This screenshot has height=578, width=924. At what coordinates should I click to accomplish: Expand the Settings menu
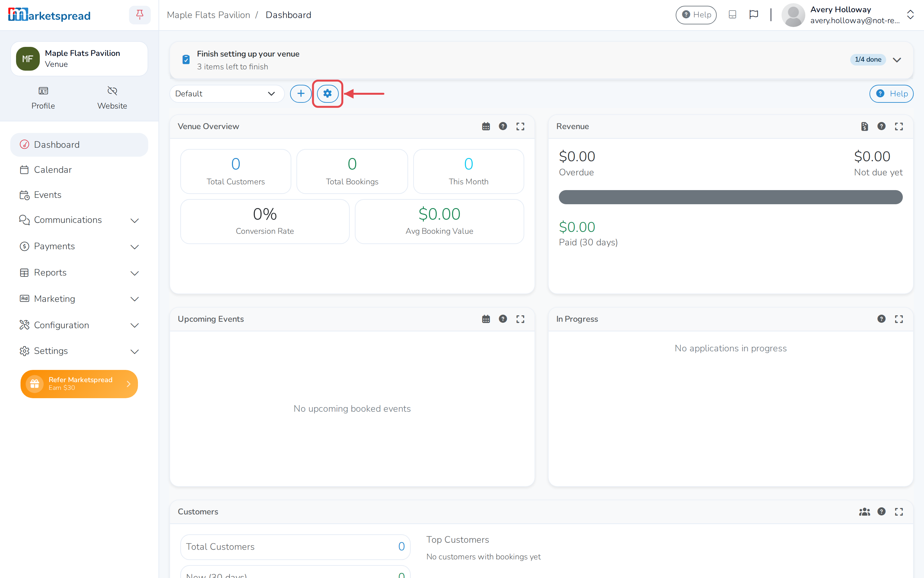point(79,351)
